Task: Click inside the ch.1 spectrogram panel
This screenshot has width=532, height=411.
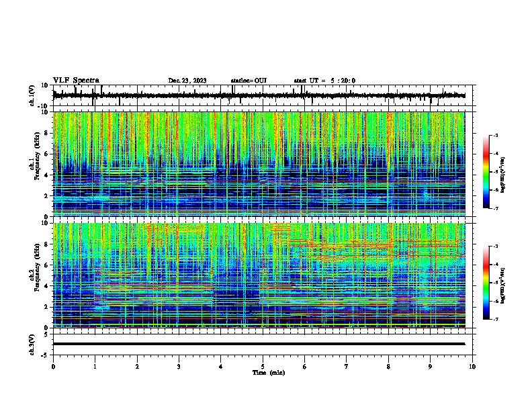Action: click(259, 164)
